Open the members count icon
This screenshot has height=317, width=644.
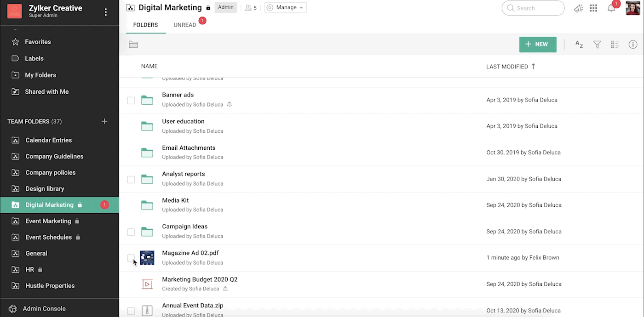251,8
